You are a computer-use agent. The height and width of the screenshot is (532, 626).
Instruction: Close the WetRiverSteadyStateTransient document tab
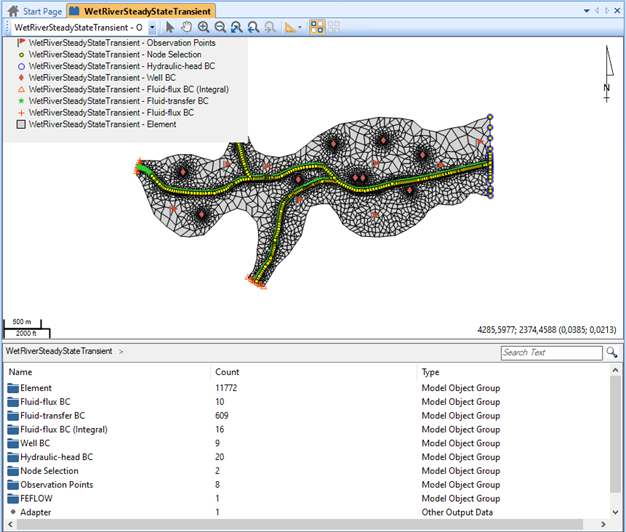coord(618,11)
